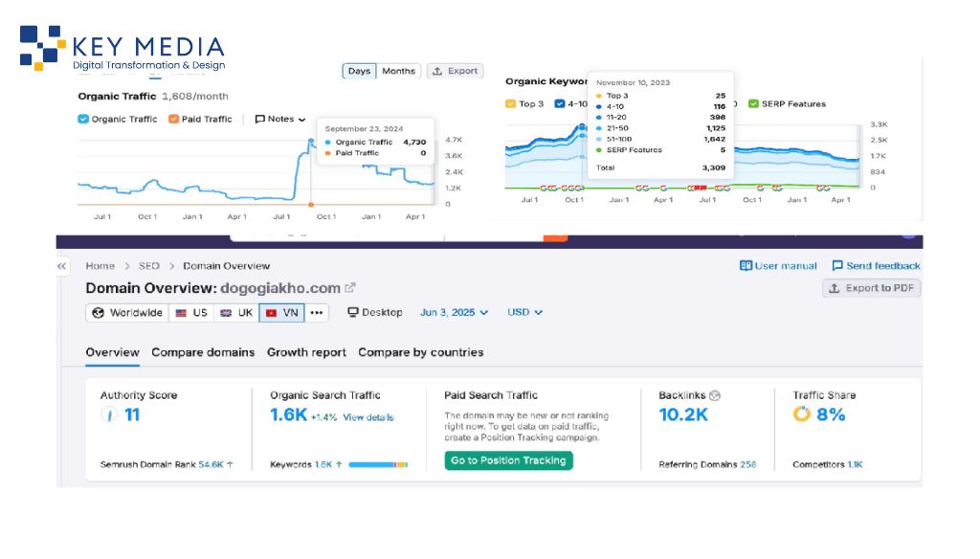Click the Backlinks info icon
980x559 pixels.
coord(715,395)
